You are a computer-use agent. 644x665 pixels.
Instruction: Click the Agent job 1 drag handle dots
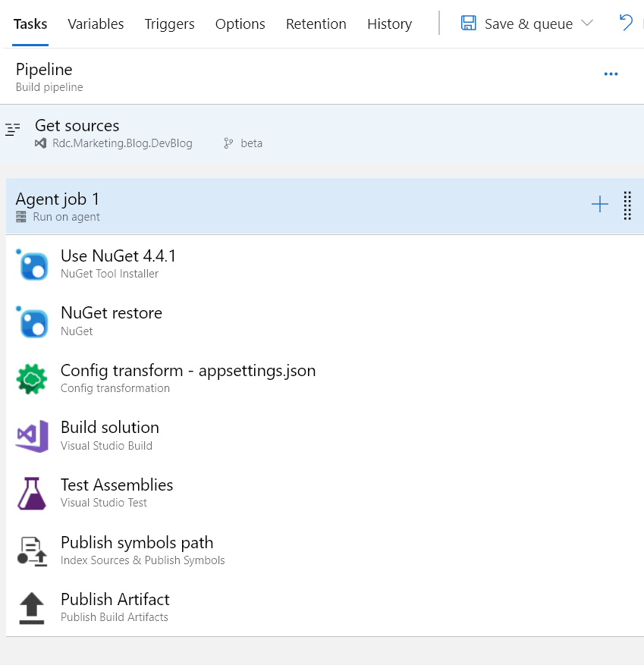click(627, 205)
